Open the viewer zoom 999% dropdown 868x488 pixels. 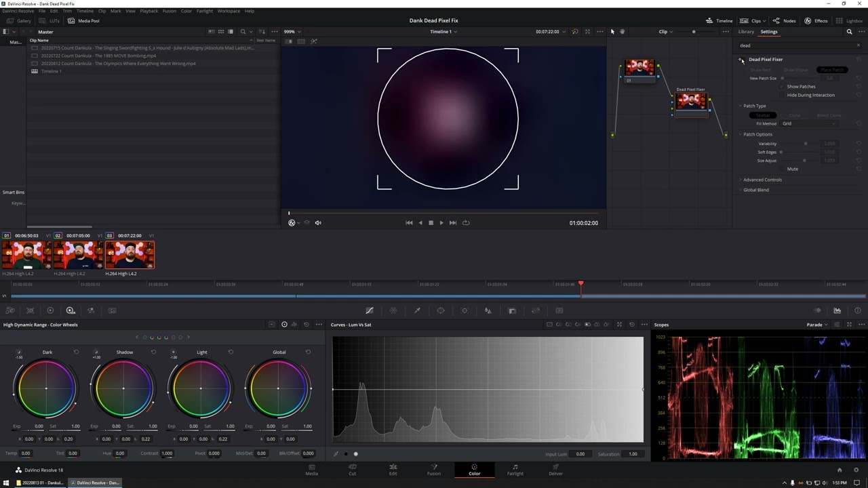[x=292, y=32]
